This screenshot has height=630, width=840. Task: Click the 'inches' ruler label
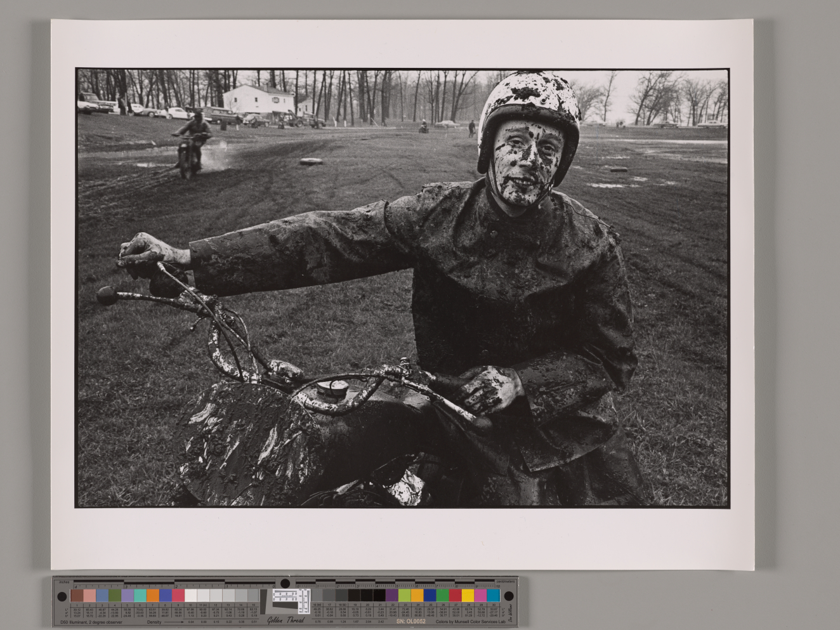(x=64, y=582)
